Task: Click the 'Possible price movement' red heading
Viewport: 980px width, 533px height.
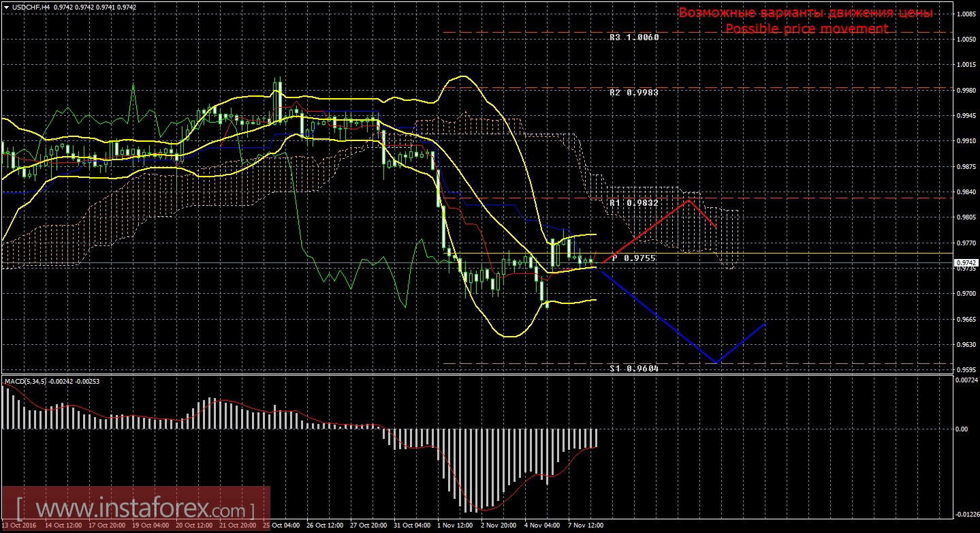Action: (x=806, y=29)
